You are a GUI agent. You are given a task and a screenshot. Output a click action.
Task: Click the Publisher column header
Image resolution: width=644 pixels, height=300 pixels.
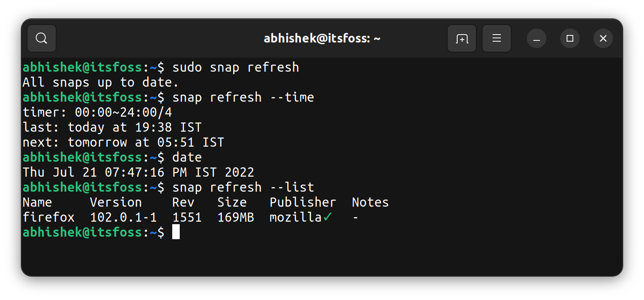[x=302, y=202]
